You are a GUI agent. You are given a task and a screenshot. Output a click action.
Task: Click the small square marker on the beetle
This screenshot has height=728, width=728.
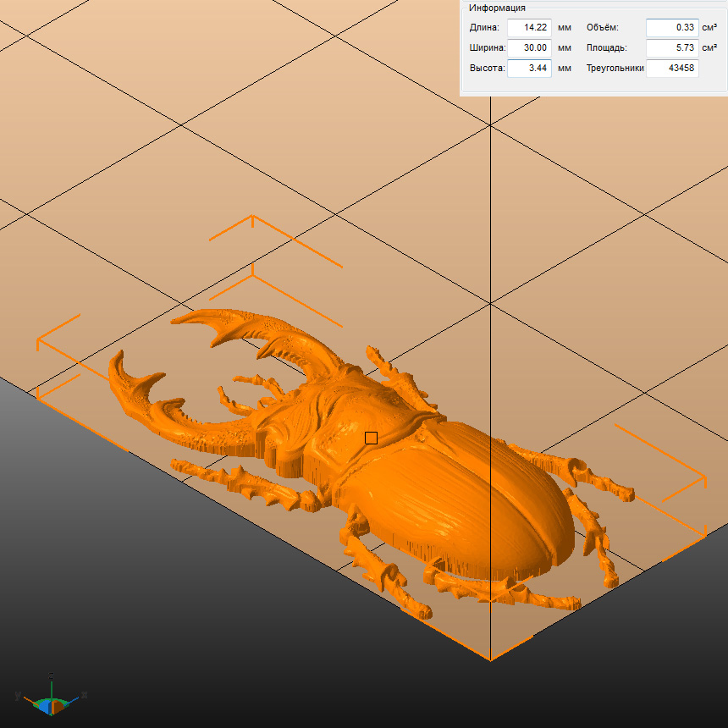371,438
